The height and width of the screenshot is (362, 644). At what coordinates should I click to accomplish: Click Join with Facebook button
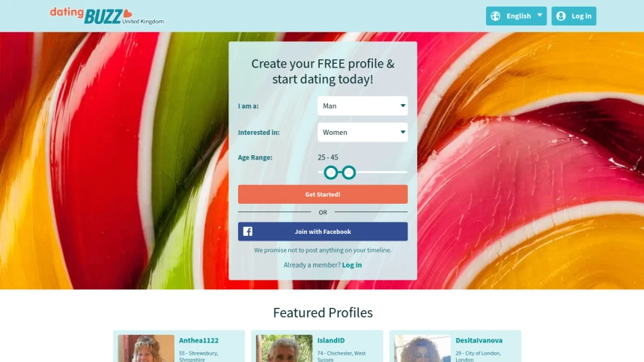(x=323, y=232)
